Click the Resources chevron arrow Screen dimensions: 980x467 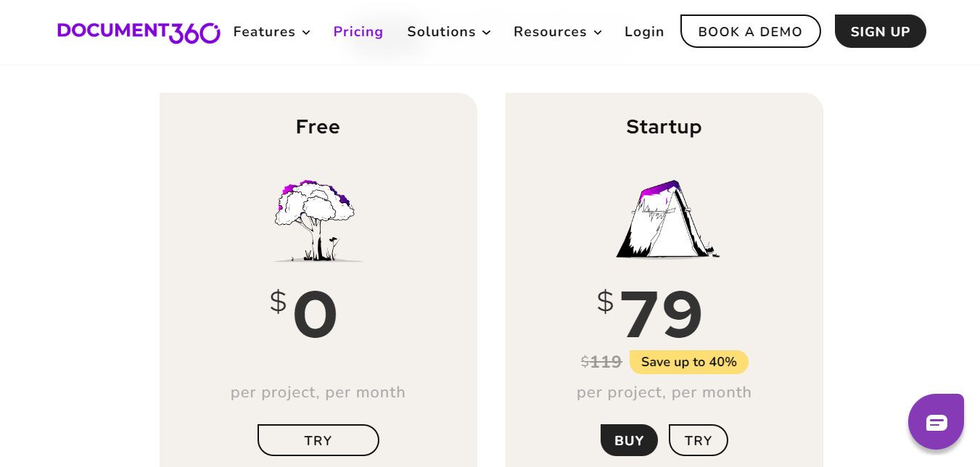pyautogui.click(x=598, y=33)
